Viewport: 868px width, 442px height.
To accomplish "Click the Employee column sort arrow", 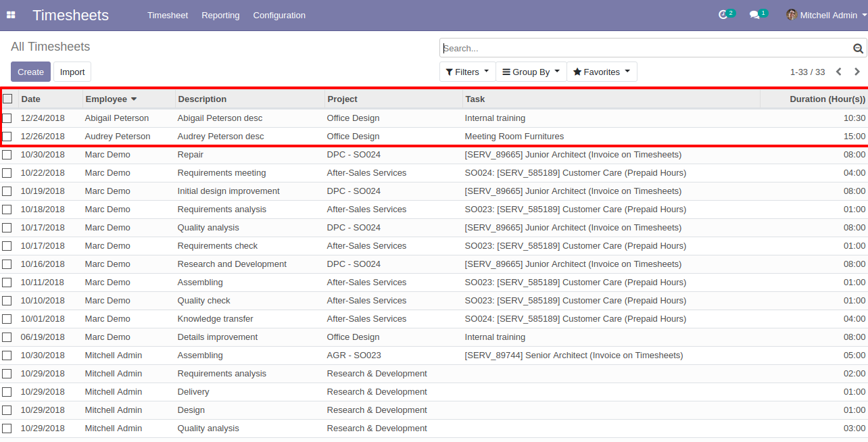I will coord(134,99).
